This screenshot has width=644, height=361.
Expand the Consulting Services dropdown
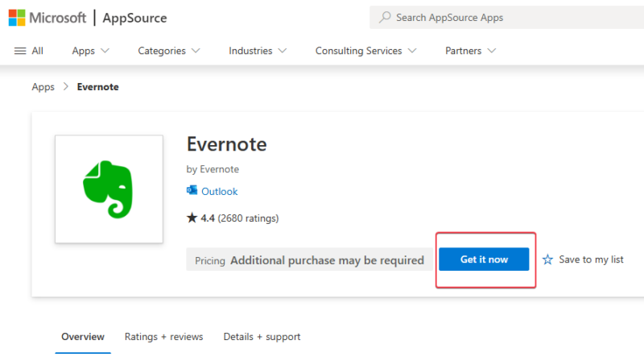pyautogui.click(x=365, y=51)
